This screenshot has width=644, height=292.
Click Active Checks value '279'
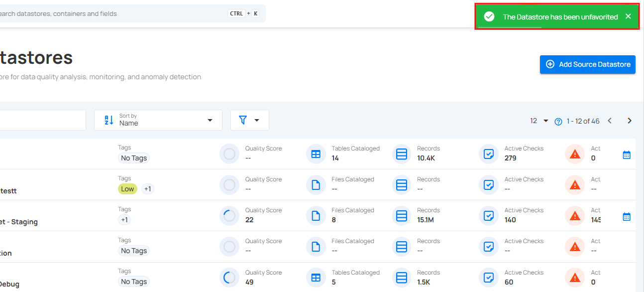coord(510,158)
